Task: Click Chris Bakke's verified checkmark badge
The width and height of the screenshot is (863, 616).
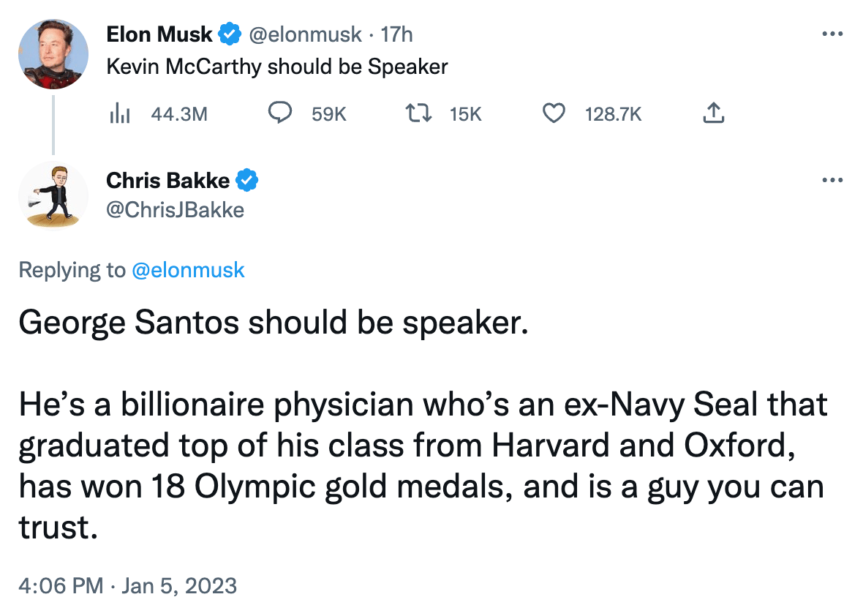Action: 249,180
